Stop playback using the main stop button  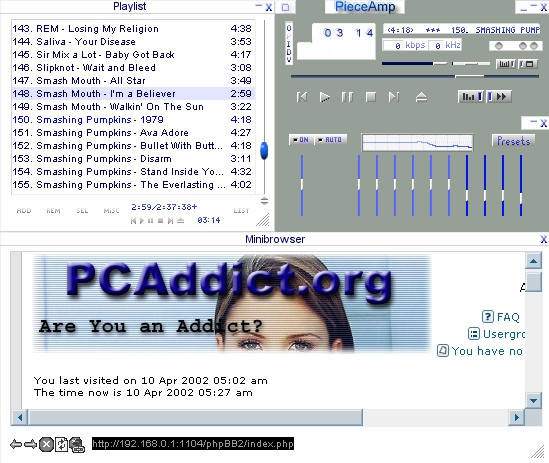[370, 97]
